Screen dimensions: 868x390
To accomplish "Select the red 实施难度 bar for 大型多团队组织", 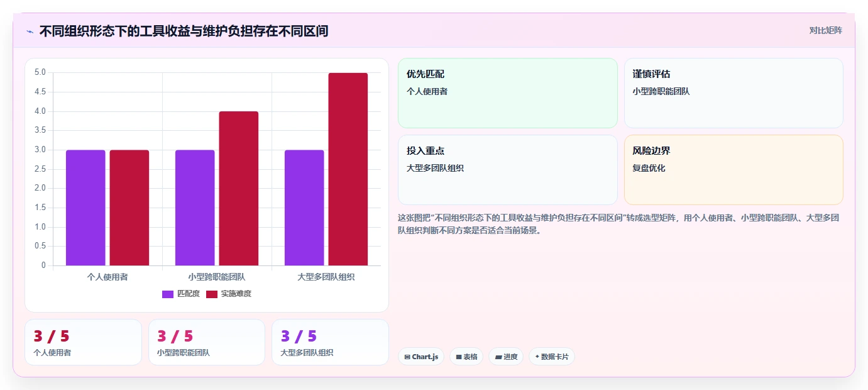I will click(348, 169).
